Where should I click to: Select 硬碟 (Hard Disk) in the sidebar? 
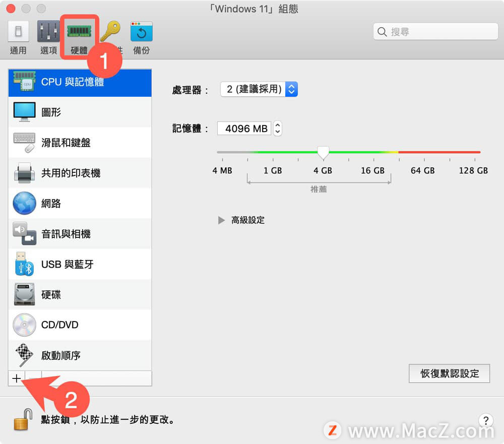pos(80,294)
